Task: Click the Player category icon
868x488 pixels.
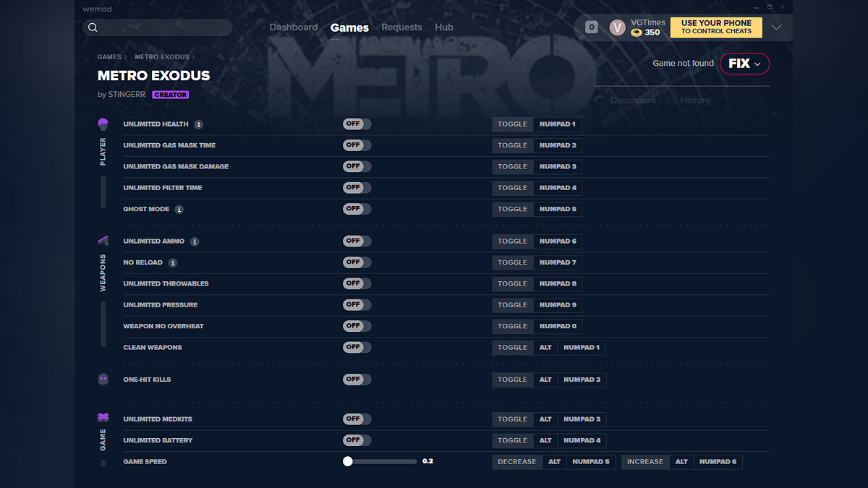Action: pyautogui.click(x=103, y=124)
